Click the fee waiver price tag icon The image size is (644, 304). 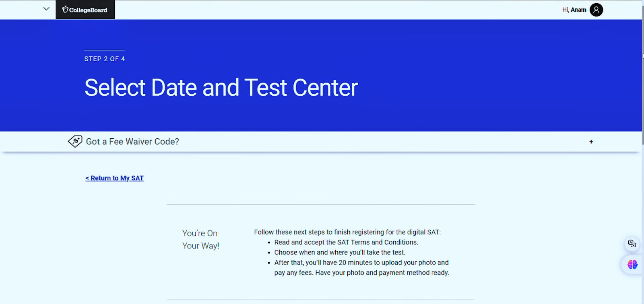[x=75, y=141]
